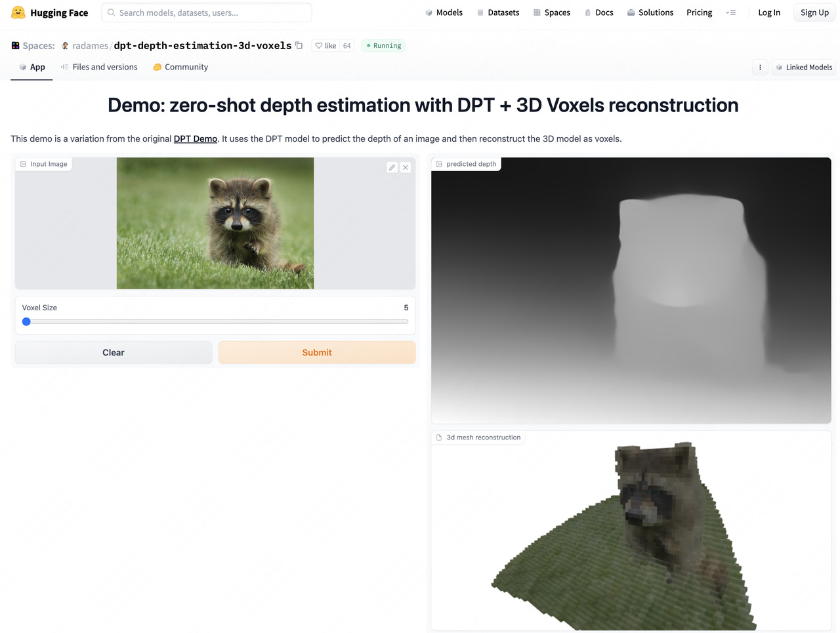Remove the input image with X icon
Screen dimensions: 840x633
click(406, 167)
